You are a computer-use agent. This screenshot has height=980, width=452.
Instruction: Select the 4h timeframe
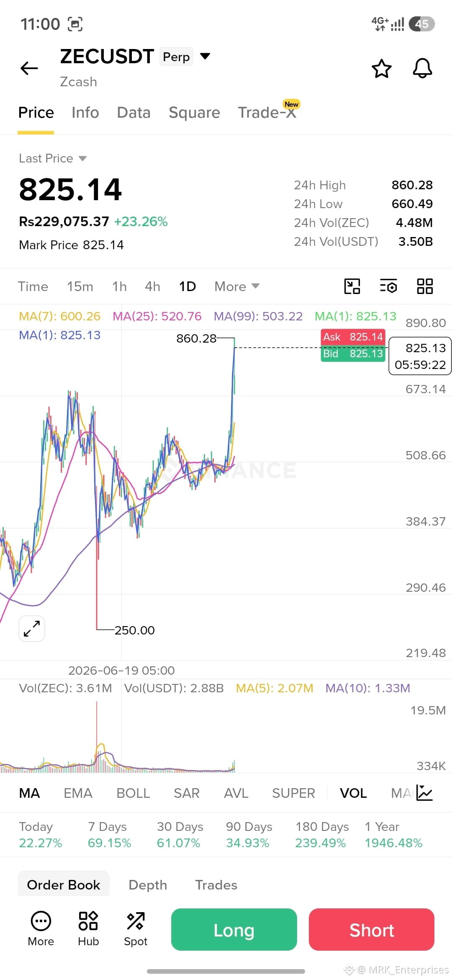[x=152, y=286]
